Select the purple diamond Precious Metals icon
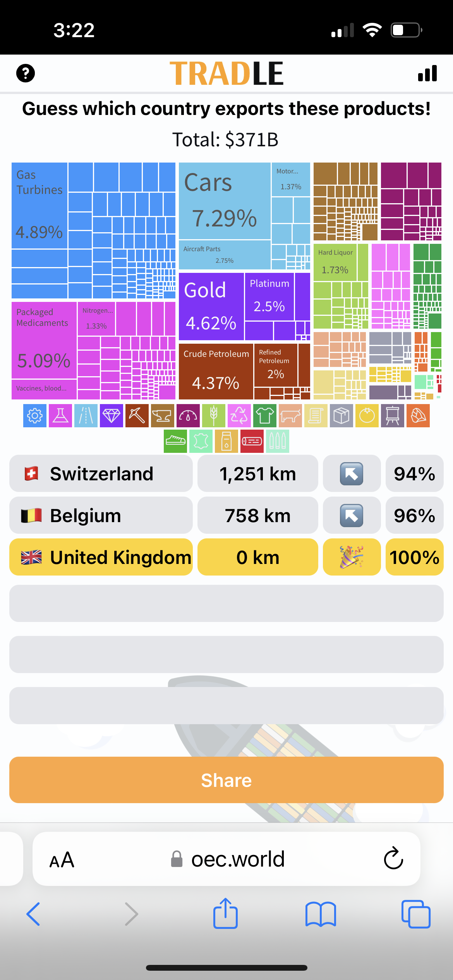Screen dimensions: 453x980 pos(112,416)
